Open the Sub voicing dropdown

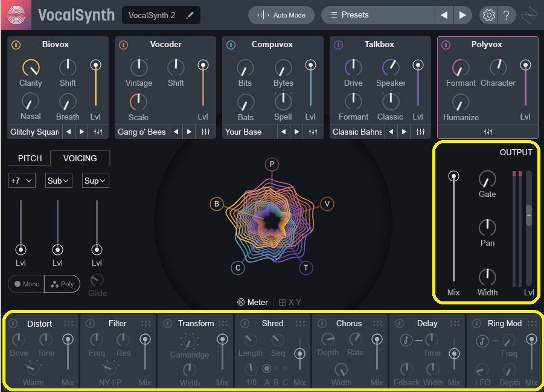[59, 181]
